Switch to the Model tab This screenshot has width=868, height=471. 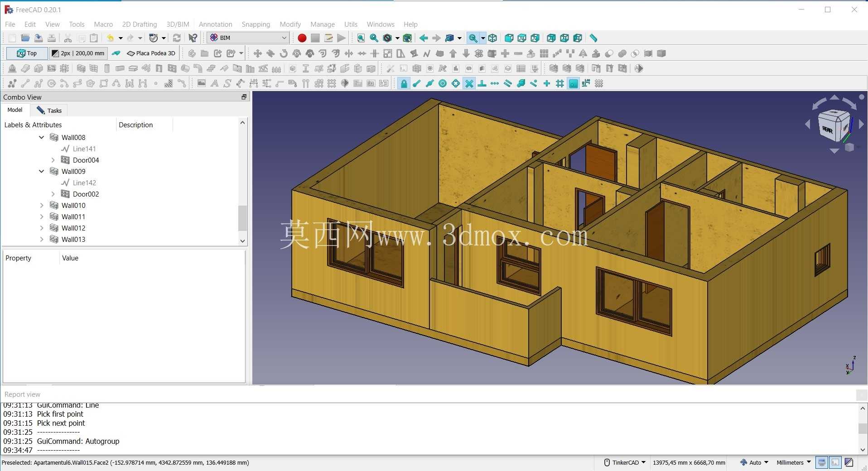(15, 110)
